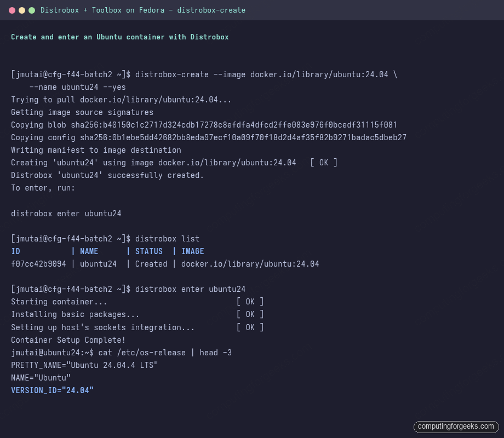Click the '--name ubuntu24 --yes' continuation line
This screenshot has width=504, height=438.
(x=77, y=88)
